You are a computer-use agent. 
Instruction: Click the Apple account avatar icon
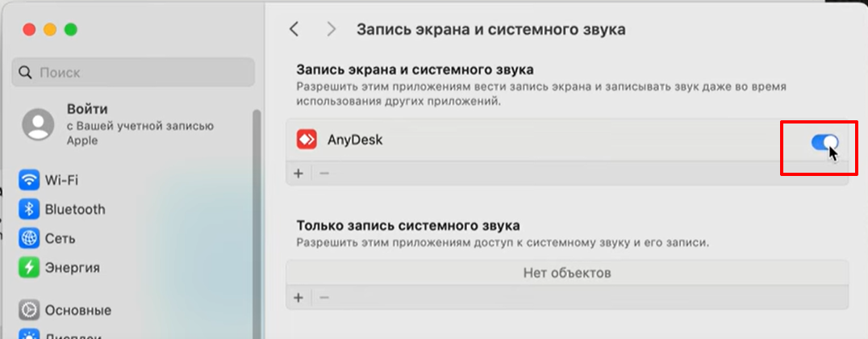[x=38, y=123]
